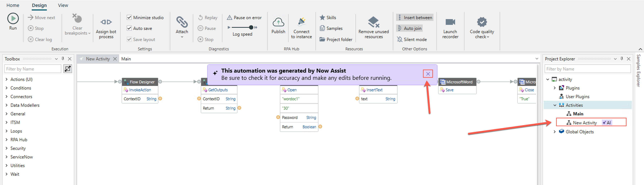This screenshot has width=644, height=185.
Task: Click the Attach paperclip icon
Action: pyautogui.click(x=182, y=22)
